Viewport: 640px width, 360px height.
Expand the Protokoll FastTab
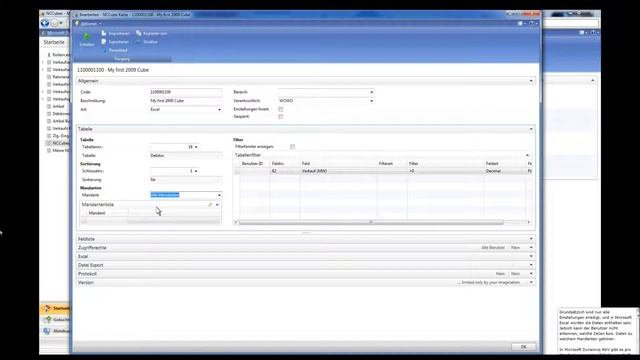click(x=531, y=273)
